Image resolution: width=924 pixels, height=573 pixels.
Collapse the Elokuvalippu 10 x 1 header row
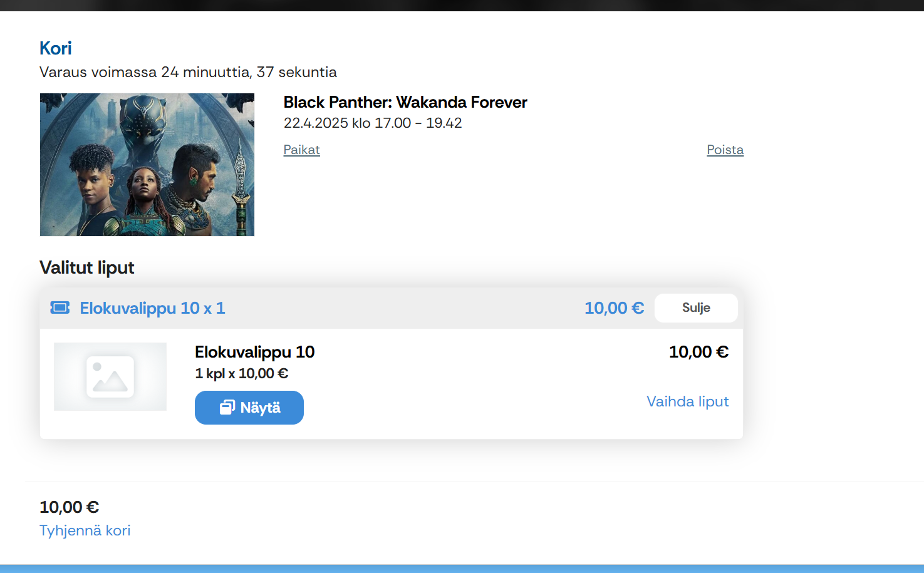tap(695, 307)
